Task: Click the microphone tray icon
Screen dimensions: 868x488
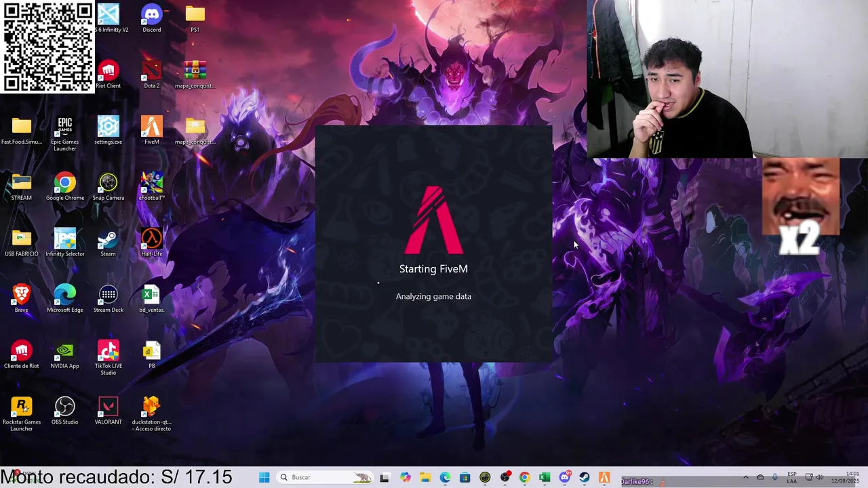Action: pyautogui.click(x=775, y=477)
